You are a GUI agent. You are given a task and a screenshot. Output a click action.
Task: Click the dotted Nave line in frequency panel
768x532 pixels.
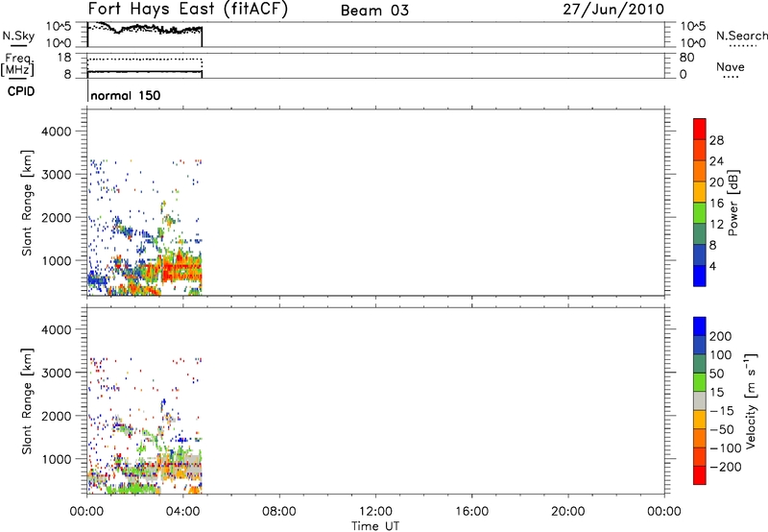pos(145,60)
